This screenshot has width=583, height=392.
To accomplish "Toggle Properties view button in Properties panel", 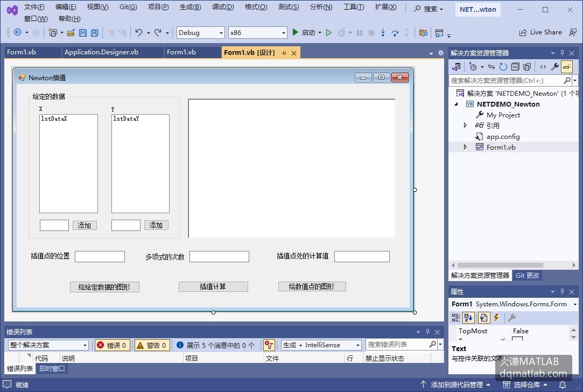I will 483,318.
